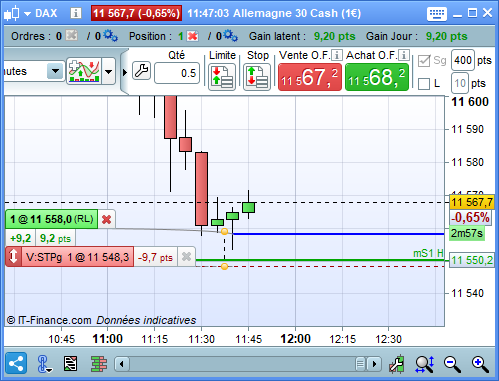Open the DAX instrument info icon

[76, 13]
